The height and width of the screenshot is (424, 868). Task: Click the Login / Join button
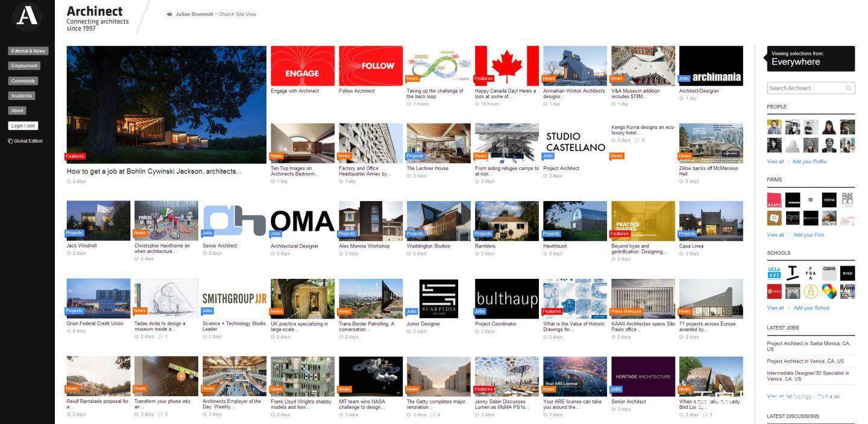click(x=23, y=126)
